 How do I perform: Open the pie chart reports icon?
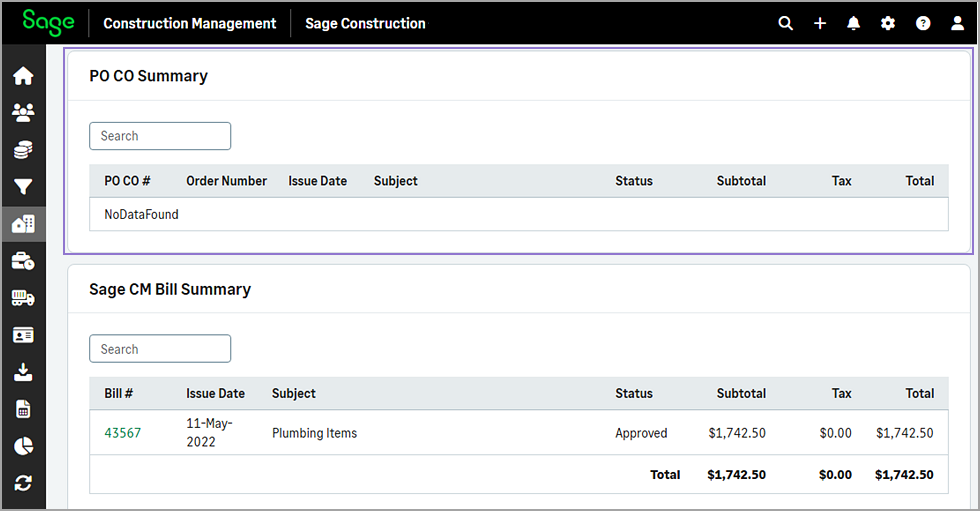tap(23, 446)
